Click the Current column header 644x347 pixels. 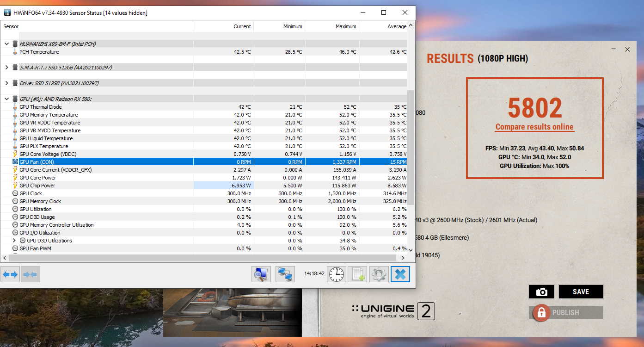coord(223,26)
